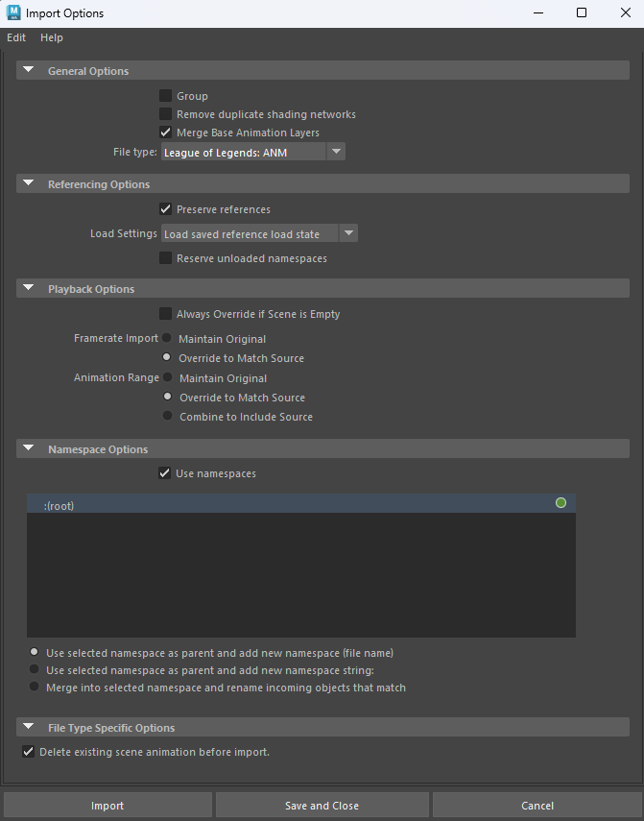Click green indicator dot on root namespace
The image size is (644, 821).
561,503
